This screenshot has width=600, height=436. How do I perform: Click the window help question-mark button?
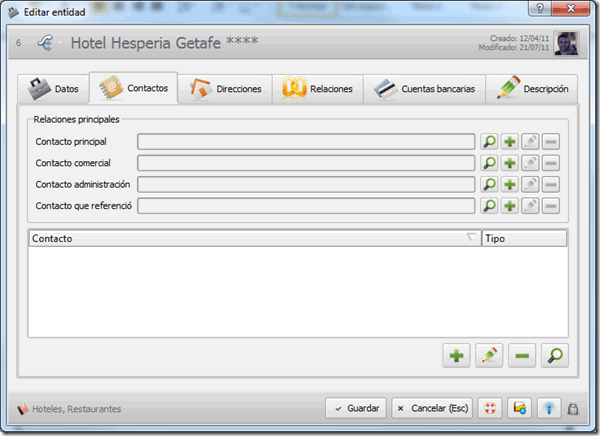540,8
